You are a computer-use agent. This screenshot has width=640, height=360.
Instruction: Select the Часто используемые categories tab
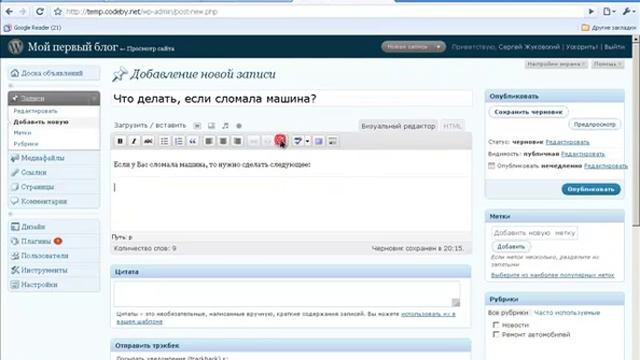tap(567, 313)
